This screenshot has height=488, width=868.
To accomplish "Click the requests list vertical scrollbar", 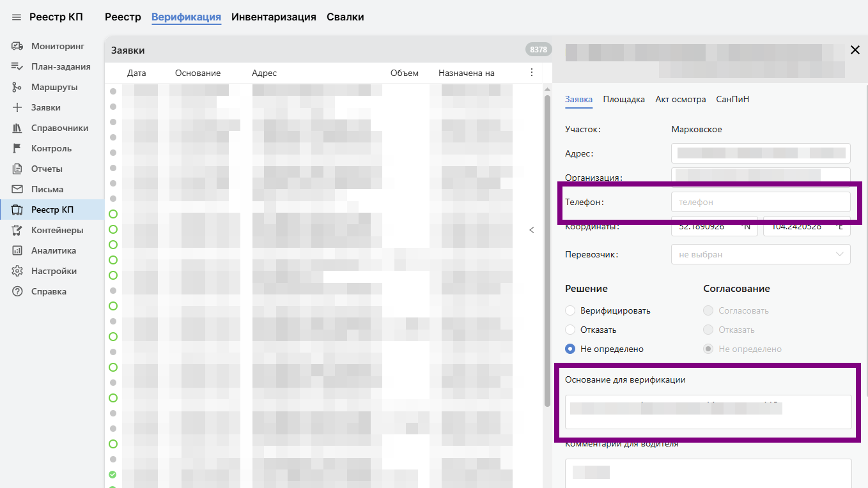I will pyautogui.click(x=547, y=249).
